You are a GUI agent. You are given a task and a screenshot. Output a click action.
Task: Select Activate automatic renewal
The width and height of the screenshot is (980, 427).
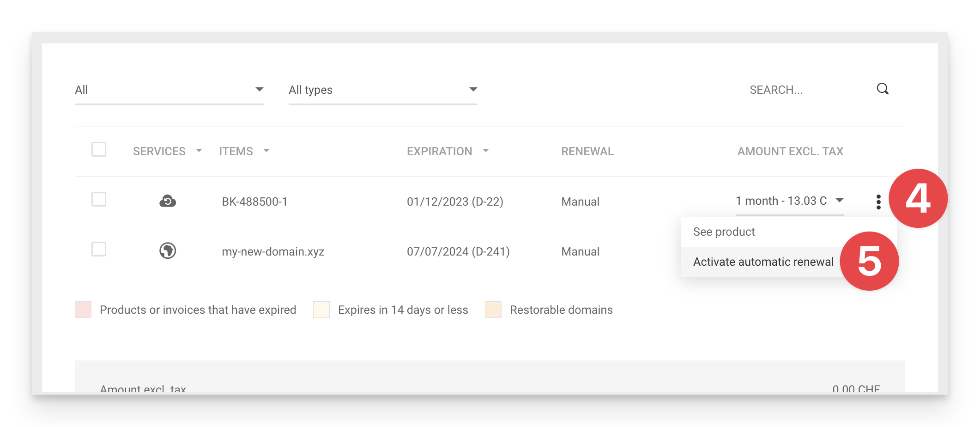[763, 262]
